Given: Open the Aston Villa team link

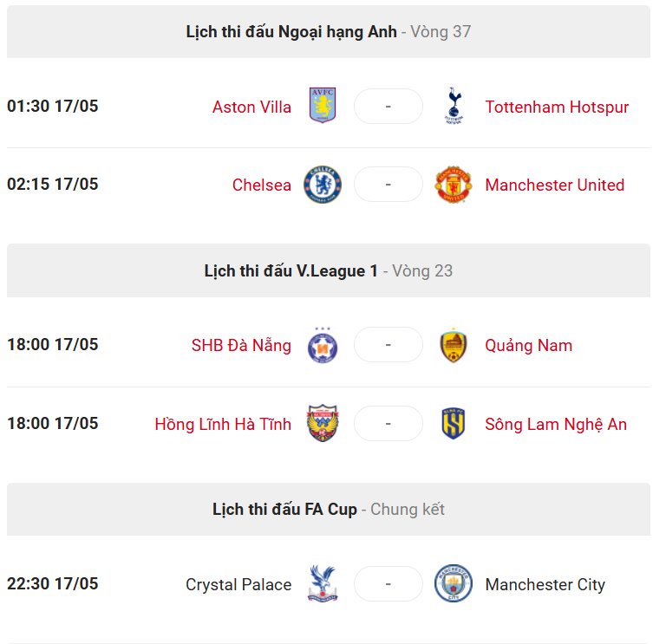Looking at the screenshot, I should [x=251, y=107].
